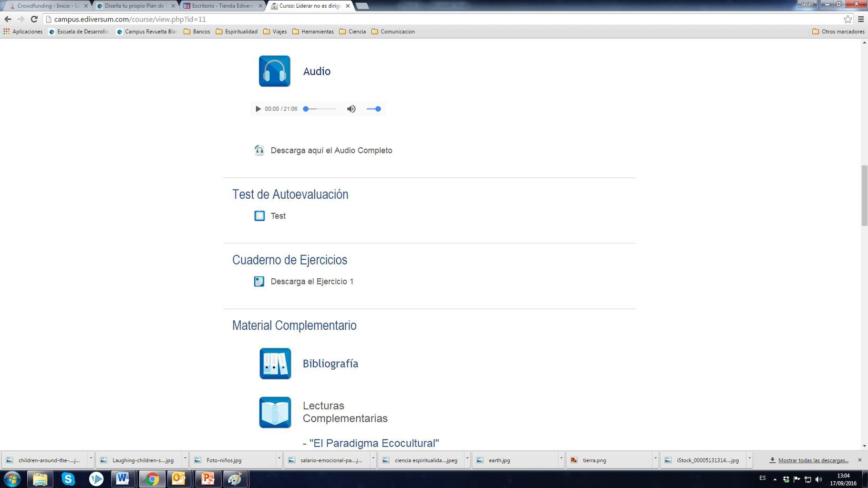The width and height of the screenshot is (868, 488).
Task: Open dropdown arrow for earth.jpg download
Action: (561, 459)
